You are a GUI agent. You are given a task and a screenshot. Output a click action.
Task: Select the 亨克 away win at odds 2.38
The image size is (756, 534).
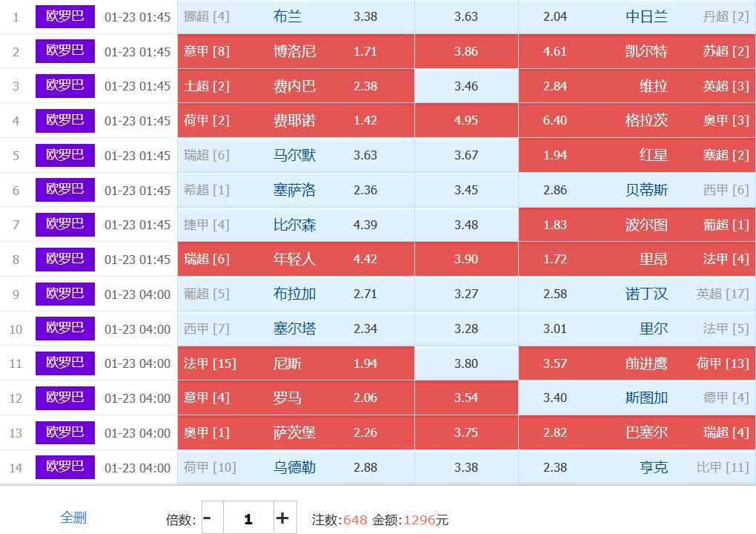pyautogui.click(x=637, y=467)
